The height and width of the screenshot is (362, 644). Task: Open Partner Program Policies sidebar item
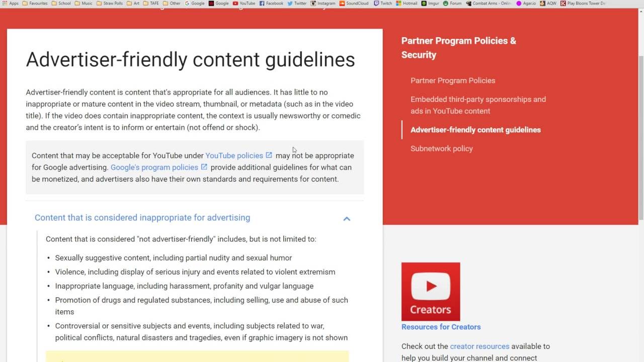(x=453, y=80)
